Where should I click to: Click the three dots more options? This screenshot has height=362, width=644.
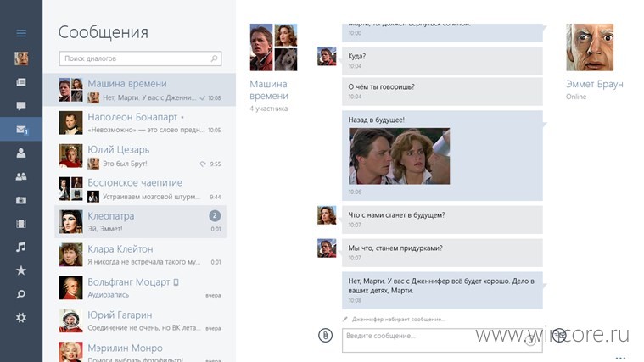tap(620, 358)
